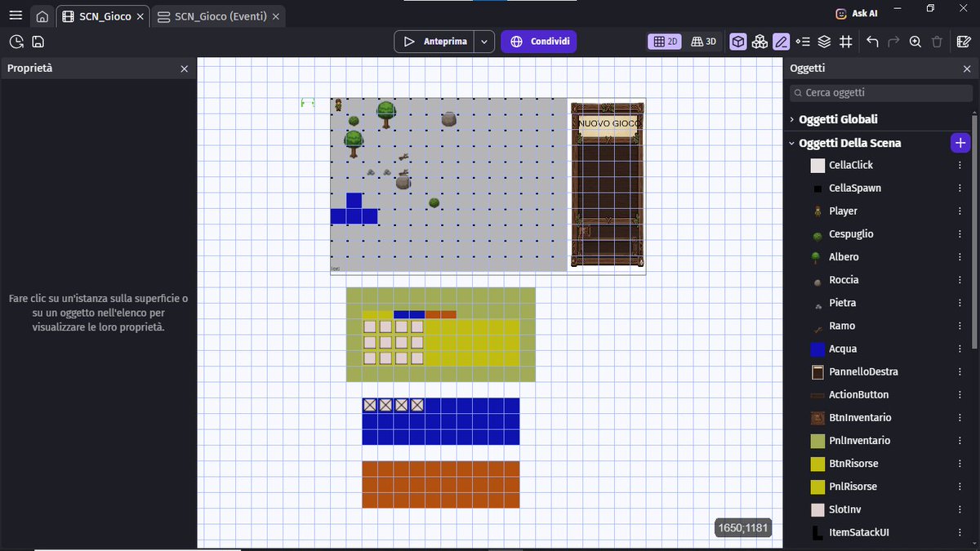
Task: Select CellaSpawn in the object list
Action: click(x=855, y=188)
